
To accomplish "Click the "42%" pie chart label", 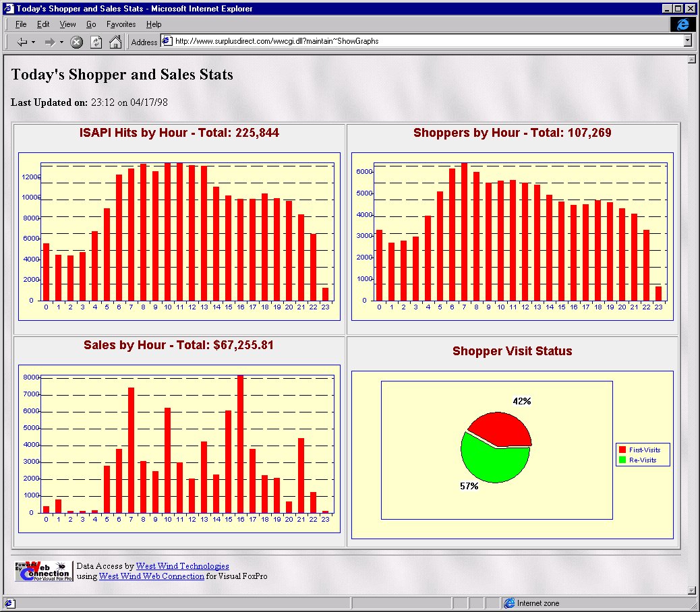I will (x=522, y=401).
